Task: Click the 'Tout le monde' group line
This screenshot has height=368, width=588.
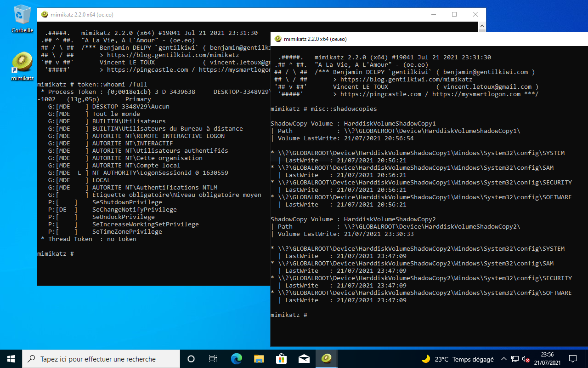Action: coord(94,114)
